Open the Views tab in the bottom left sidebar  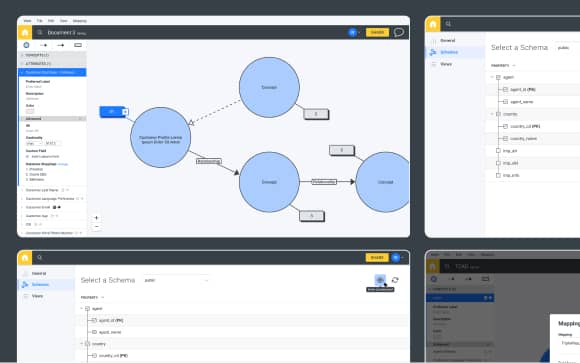pos(37,296)
